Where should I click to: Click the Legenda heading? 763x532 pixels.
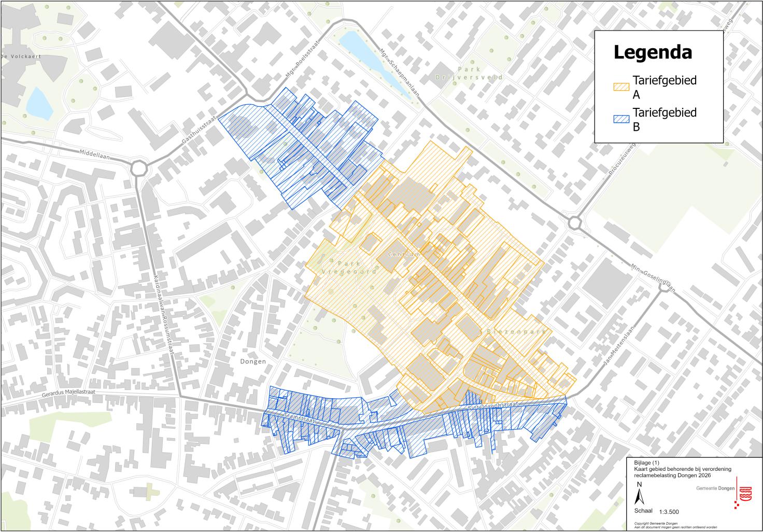coord(653,52)
